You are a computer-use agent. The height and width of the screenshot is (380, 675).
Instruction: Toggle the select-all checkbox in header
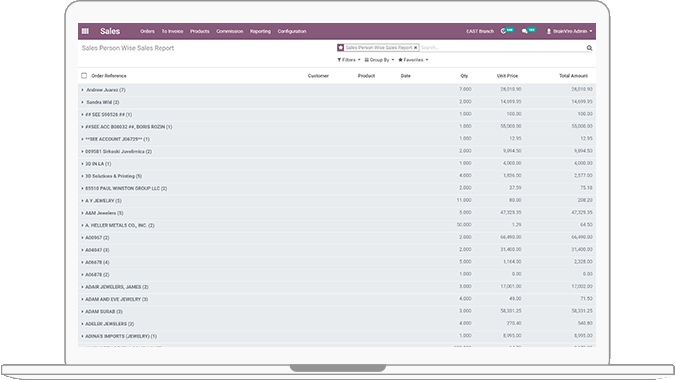[84, 75]
